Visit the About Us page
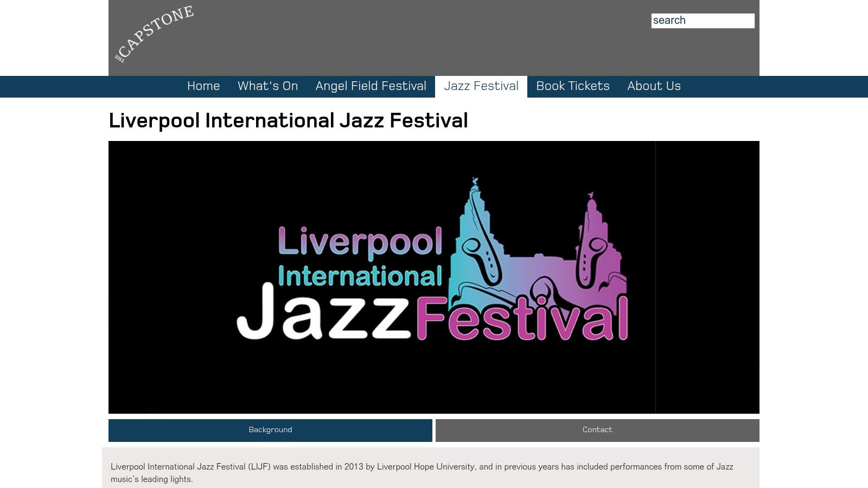868x488 pixels. [654, 86]
